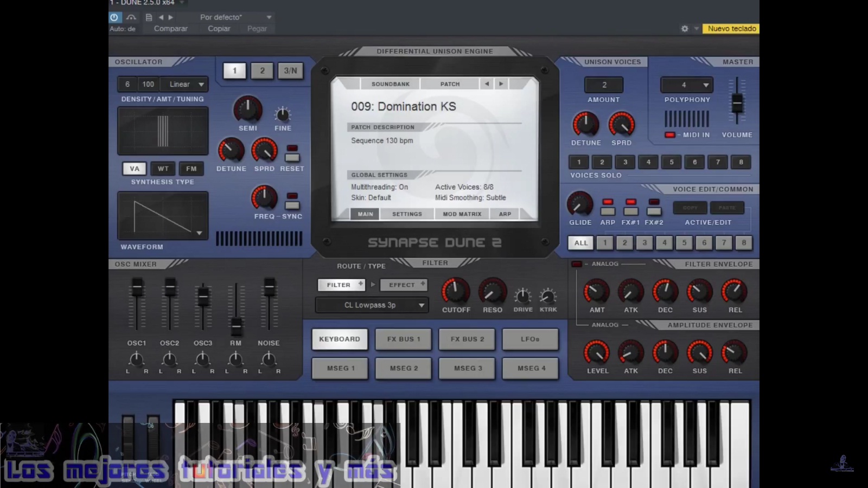Click the oscillator DETUNE knob

point(231,150)
